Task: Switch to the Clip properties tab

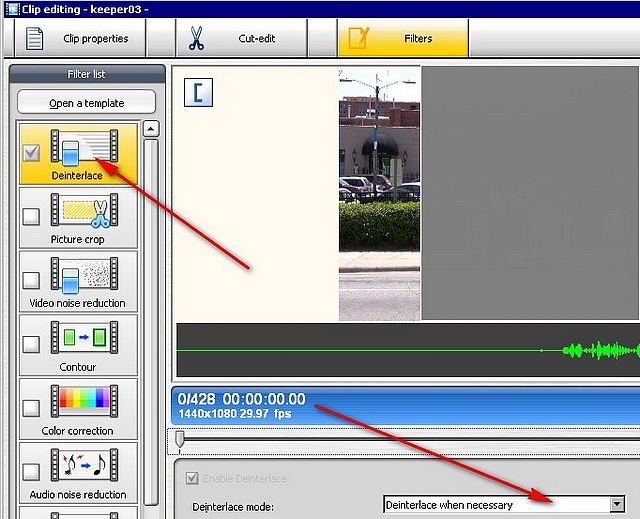Action: [x=80, y=38]
